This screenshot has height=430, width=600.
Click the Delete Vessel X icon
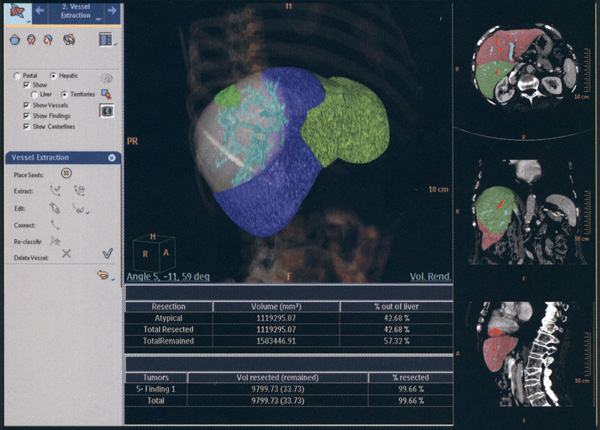(x=67, y=253)
